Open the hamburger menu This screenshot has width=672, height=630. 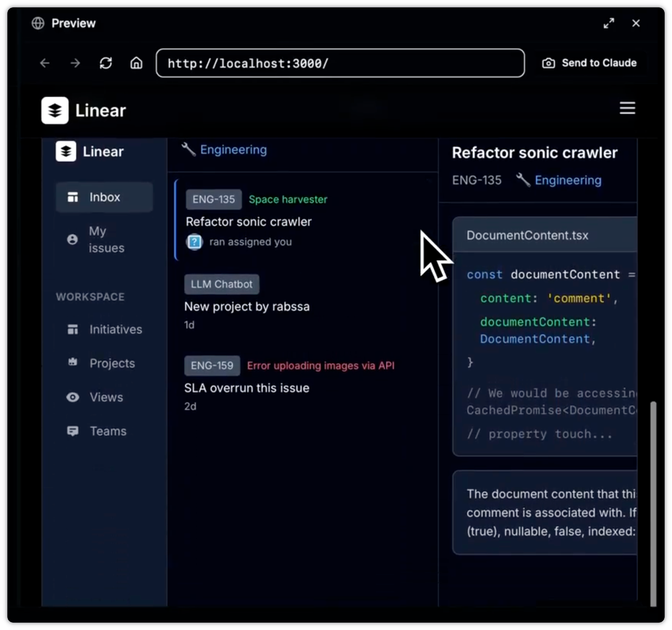point(627,108)
